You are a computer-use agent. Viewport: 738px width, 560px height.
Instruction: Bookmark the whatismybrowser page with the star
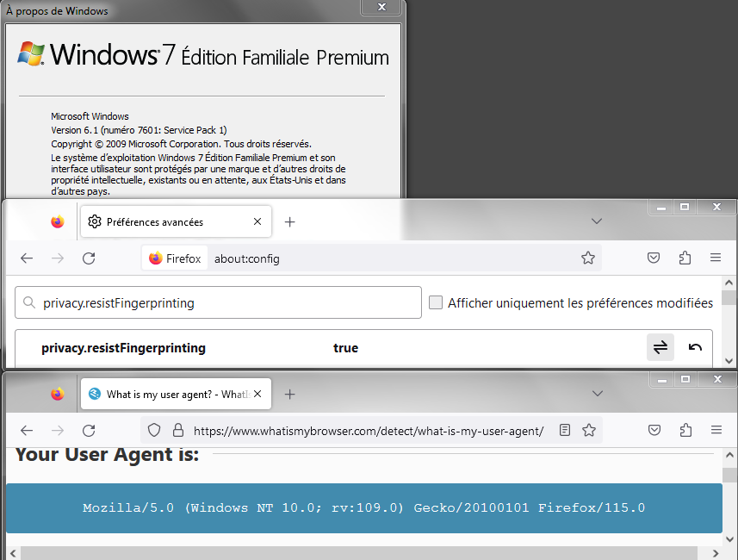click(589, 430)
